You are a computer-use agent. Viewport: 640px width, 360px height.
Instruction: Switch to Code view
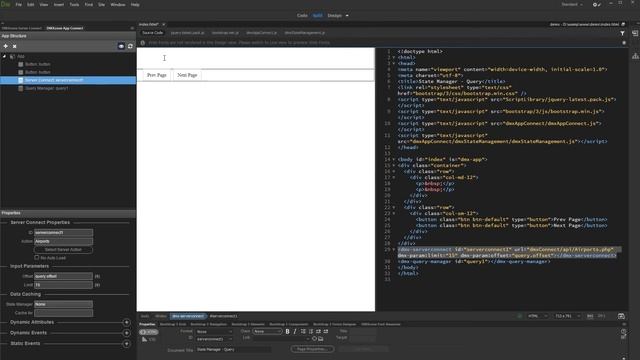coord(302,16)
